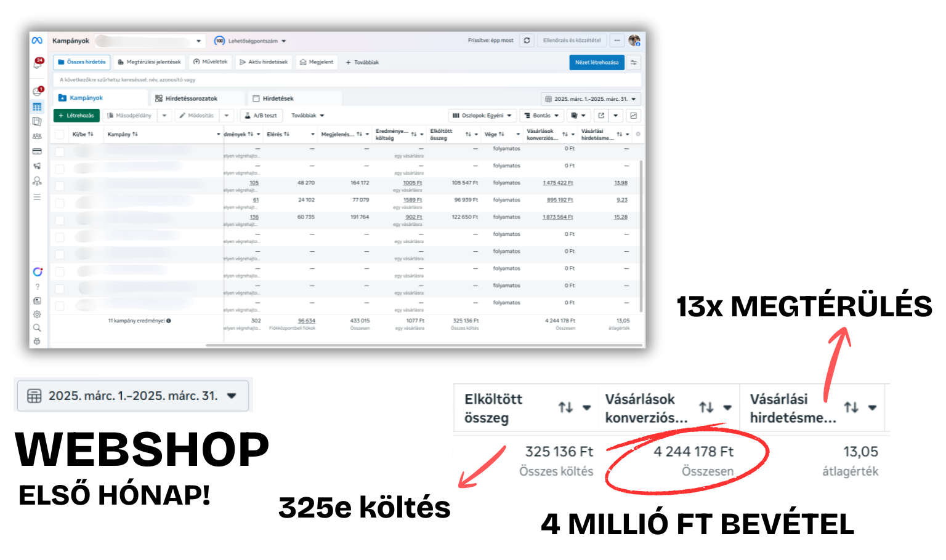This screenshot has width=946, height=560.
Task: Click the green Létrehozás button
Action: [76, 116]
